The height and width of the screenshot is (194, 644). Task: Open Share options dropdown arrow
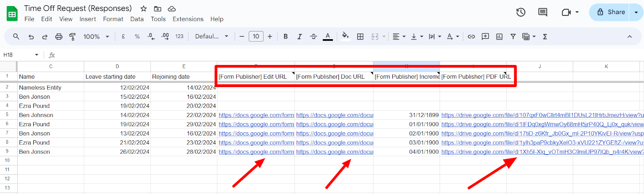click(x=636, y=13)
